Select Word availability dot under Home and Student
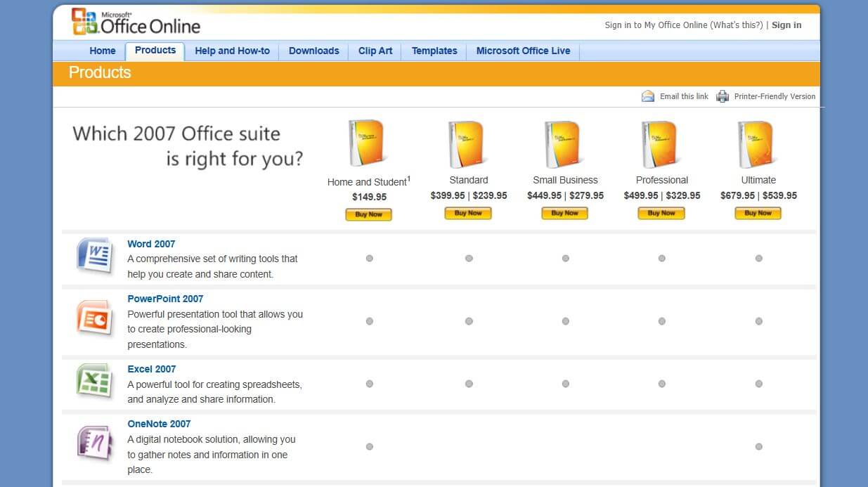Viewport: 868px width, 487px height. click(x=369, y=259)
